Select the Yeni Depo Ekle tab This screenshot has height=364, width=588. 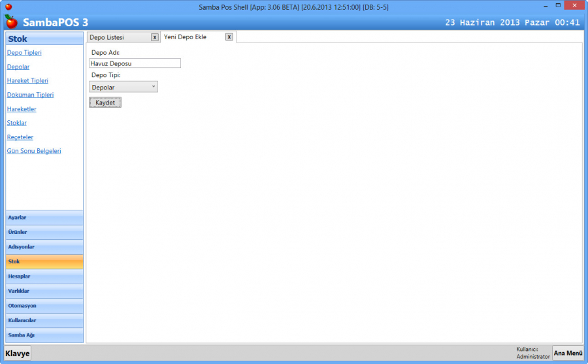[x=189, y=37]
